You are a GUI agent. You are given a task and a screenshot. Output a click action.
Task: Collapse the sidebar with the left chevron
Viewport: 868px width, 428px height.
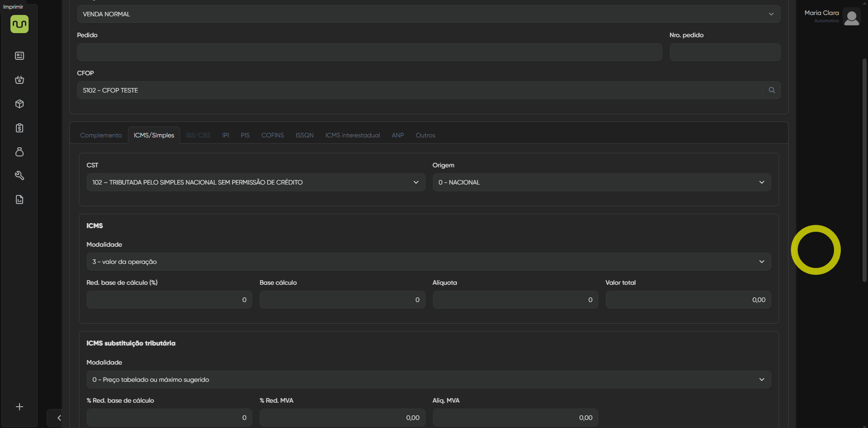59,418
